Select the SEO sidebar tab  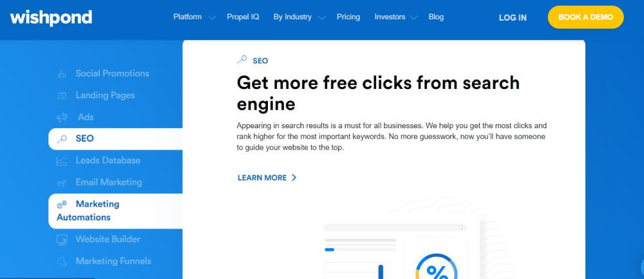click(x=115, y=139)
